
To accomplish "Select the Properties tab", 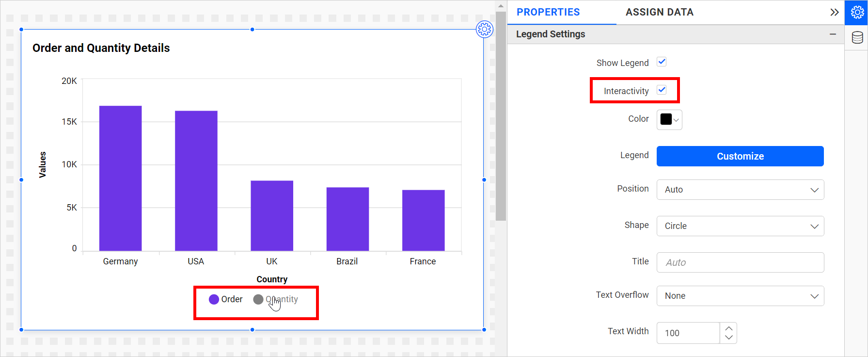I will pyautogui.click(x=548, y=12).
